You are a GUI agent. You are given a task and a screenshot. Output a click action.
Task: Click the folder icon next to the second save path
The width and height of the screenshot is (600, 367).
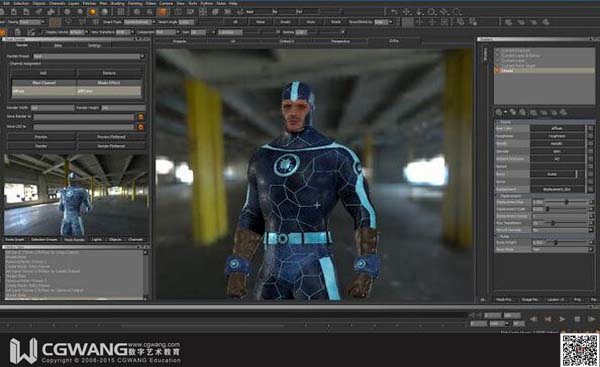pos(140,127)
